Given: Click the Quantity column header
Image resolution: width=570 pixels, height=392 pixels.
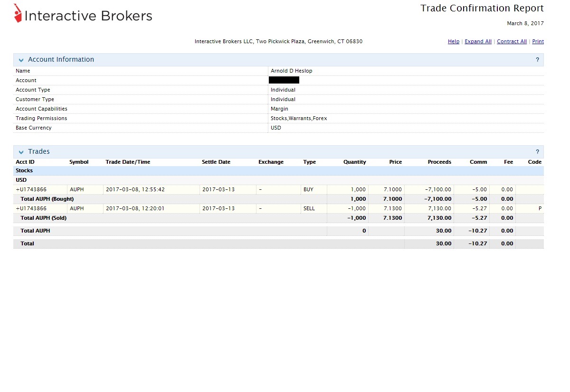Looking at the screenshot, I should (355, 162).
